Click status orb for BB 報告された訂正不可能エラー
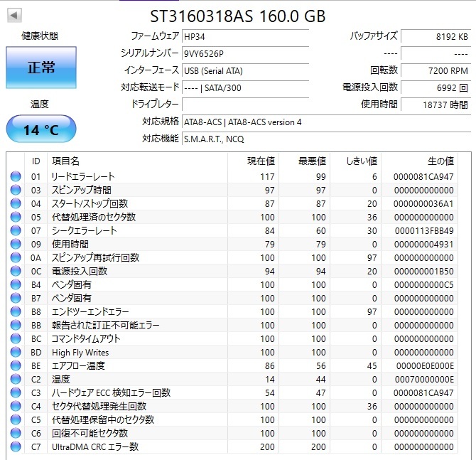476x460 pixels. click(16, 325)
